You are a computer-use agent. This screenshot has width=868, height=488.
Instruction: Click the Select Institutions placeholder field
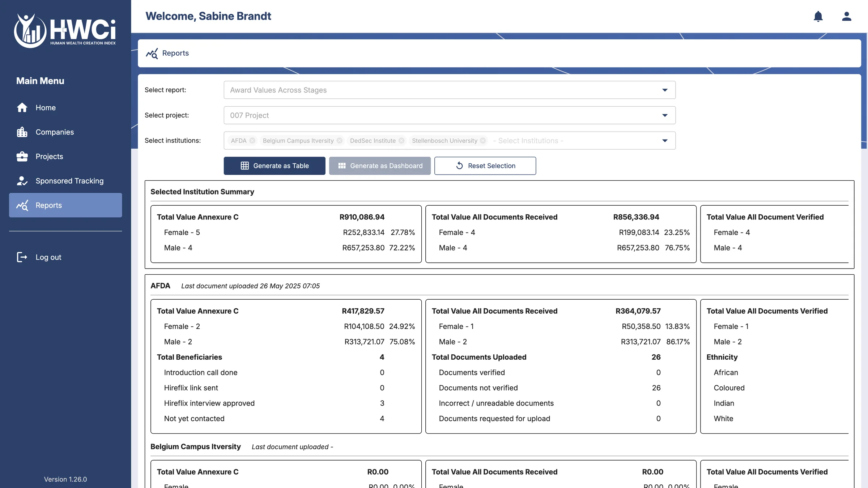pyautogui.click(x=528, y=141)
